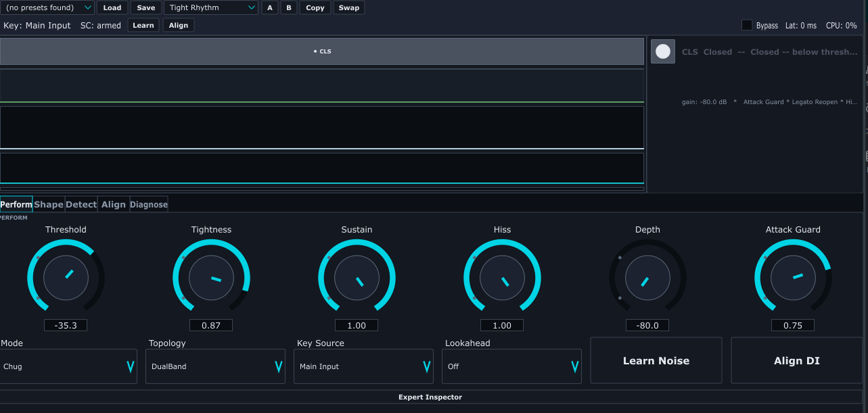Screen dimensions: 868x413
Task: Click the Attack Guard value field 0.75
Action: (x=793, y=325)
